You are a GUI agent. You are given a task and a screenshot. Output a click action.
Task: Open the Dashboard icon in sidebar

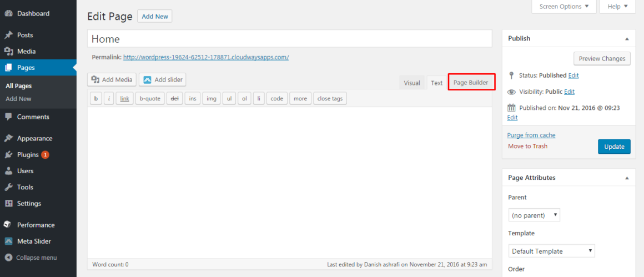[8, 13]
